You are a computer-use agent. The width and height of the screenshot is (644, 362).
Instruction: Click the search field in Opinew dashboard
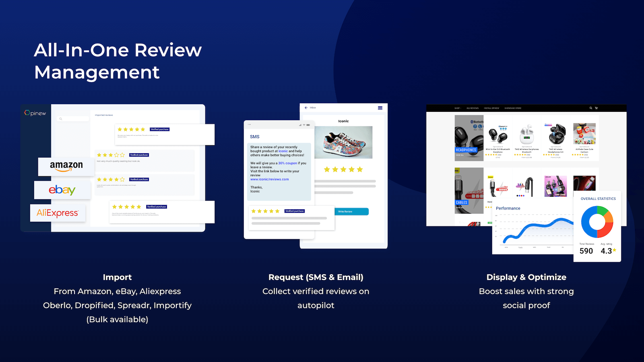(x=74, y=119)
